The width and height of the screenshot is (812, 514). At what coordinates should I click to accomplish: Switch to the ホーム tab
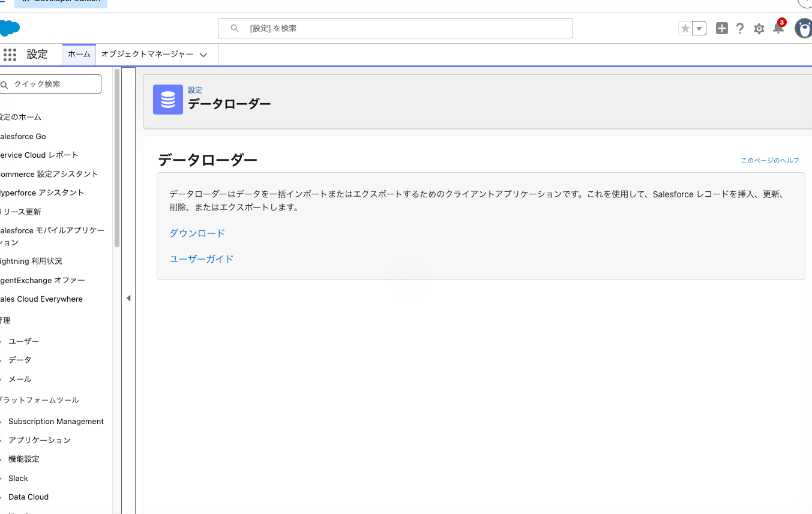(x=79, y=54)
